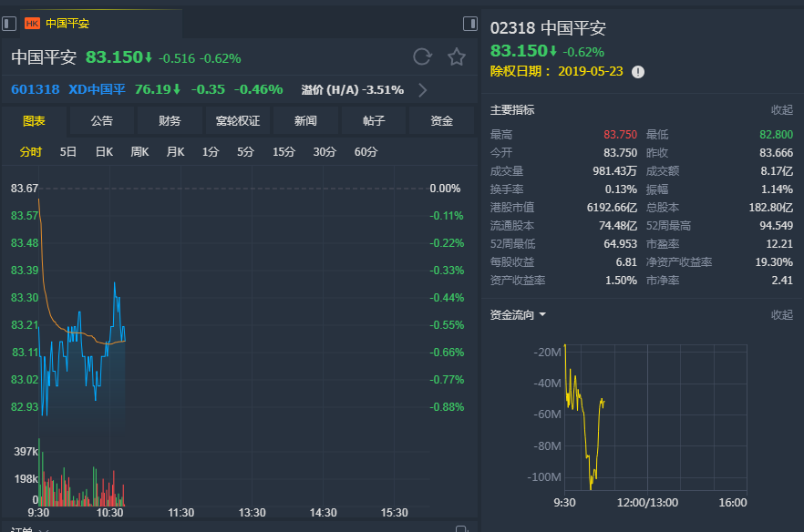
Task: Click the 10:30 time axis label
Action: (109, 513)
